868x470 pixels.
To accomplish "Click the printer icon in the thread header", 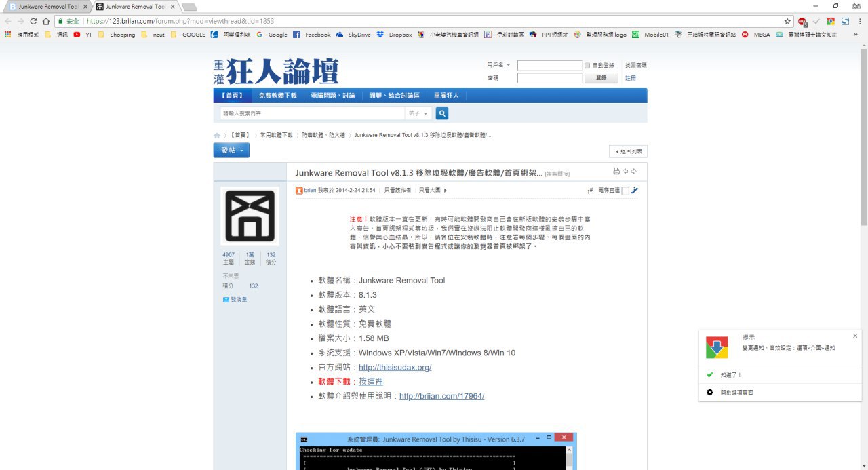I will (x=616, y=171).
